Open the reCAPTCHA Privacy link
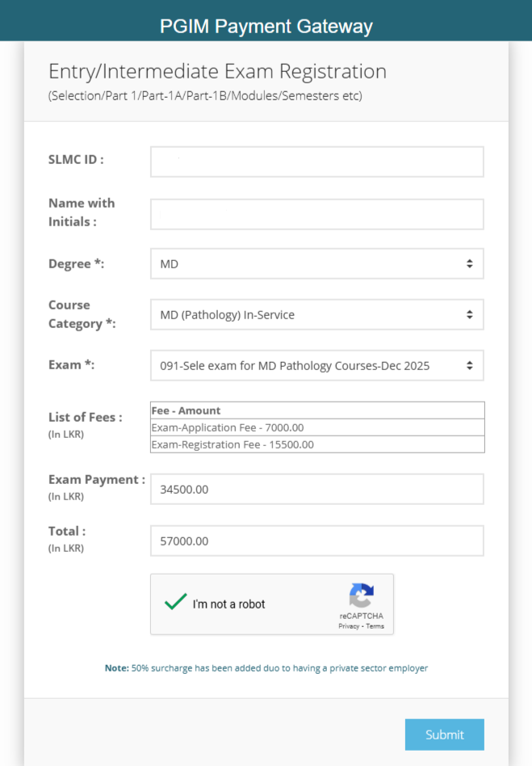The height and width of the screenshot is (766, 532). click(x=349, y=626)
